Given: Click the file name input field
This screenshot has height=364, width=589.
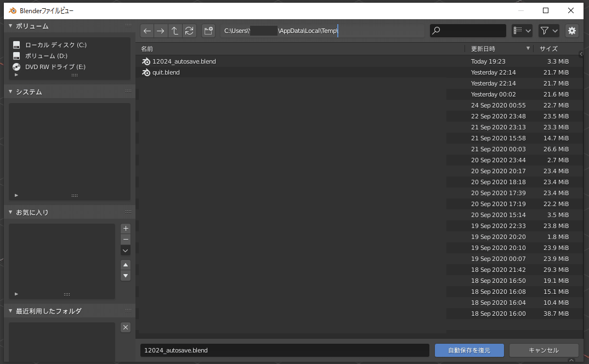Looking at the screenshot, I should (285, 350).
